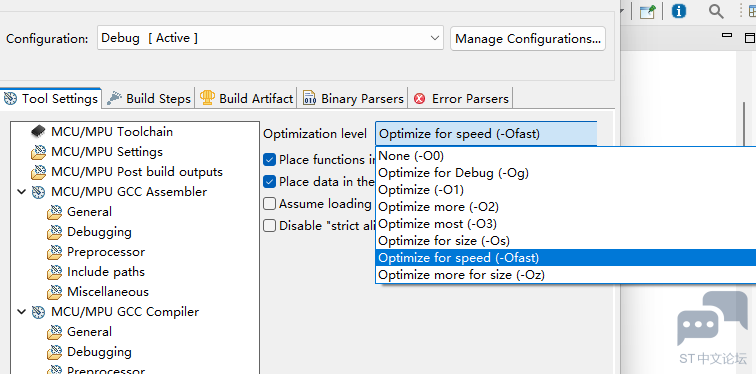Click the Binary Parsers tab icon
The width and height of the screenshot is (756, 374).
309,98
